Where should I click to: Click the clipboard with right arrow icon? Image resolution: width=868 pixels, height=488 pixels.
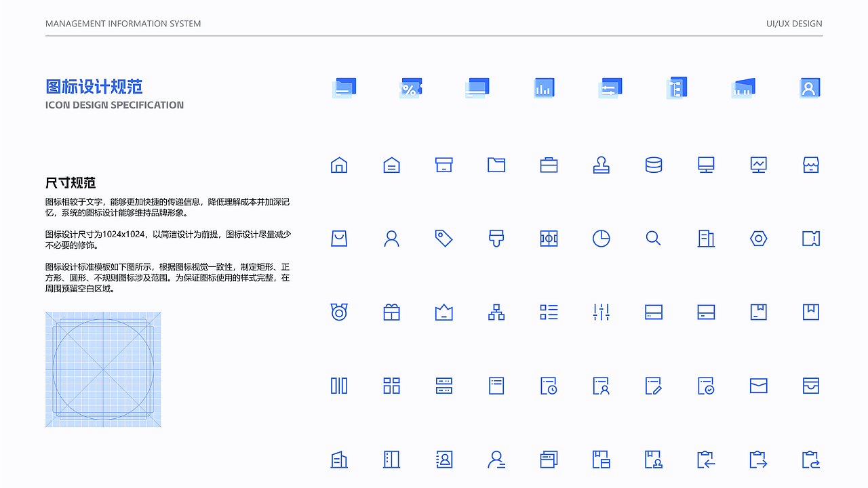point(758,460)
